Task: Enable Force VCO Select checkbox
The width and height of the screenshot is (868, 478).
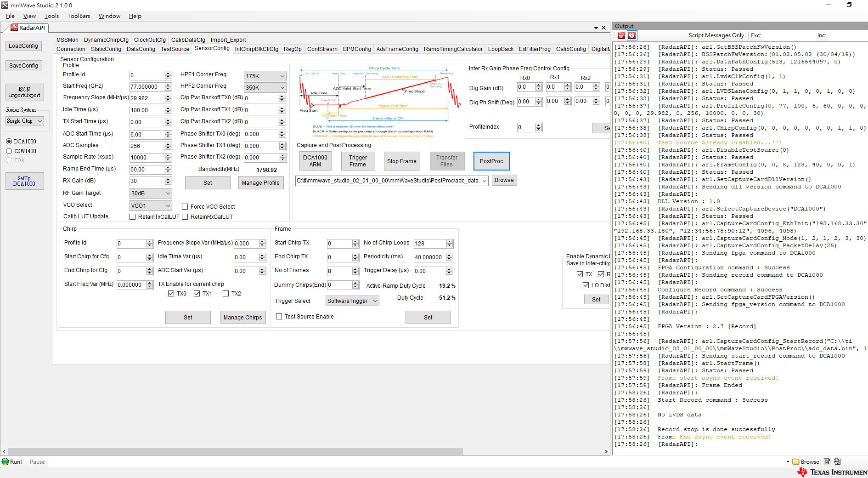Action: [x=185, y=207]
